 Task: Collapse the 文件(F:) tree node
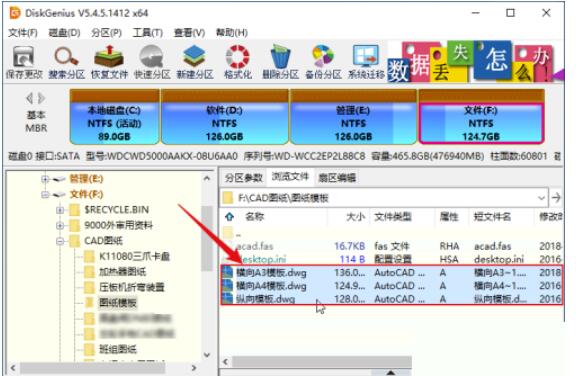click(x=45, y=194)
